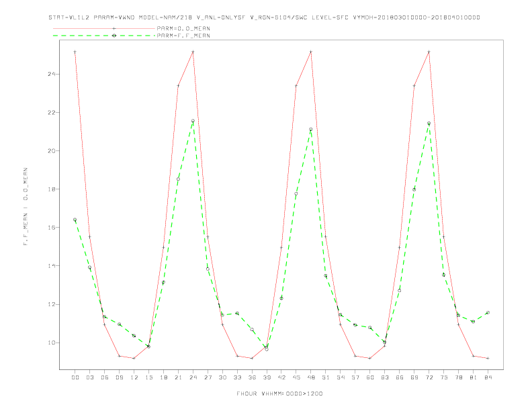532x411 pixels.
Task: Click red line plus marker at hour 21
Action: tap(178, 86)
